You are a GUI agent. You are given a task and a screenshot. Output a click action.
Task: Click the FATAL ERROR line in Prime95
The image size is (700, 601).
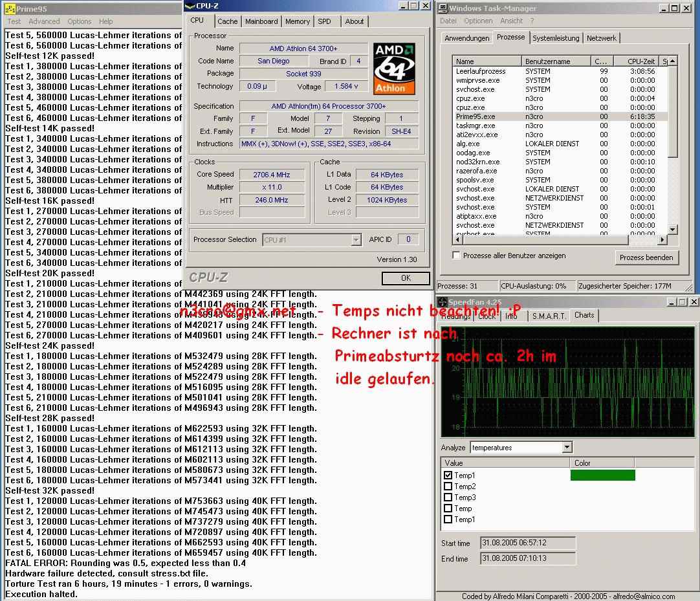126,563
